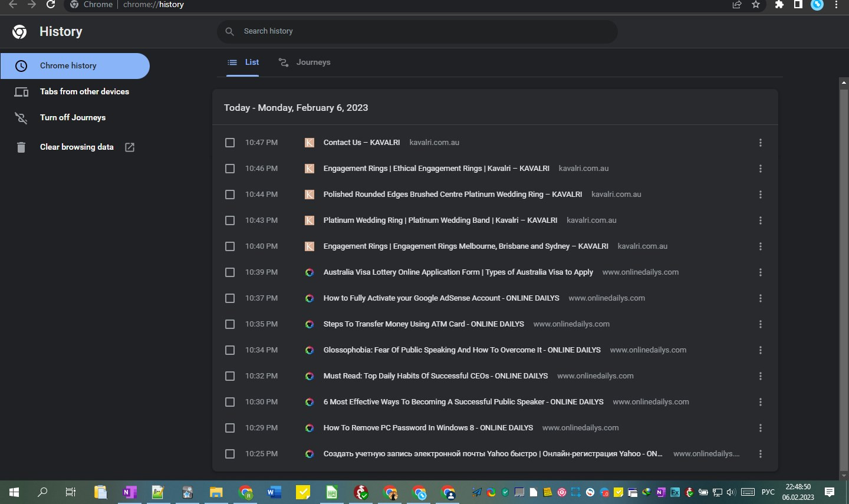
Task: Open Windows taskbar search
Action: (x=42, y=492)
